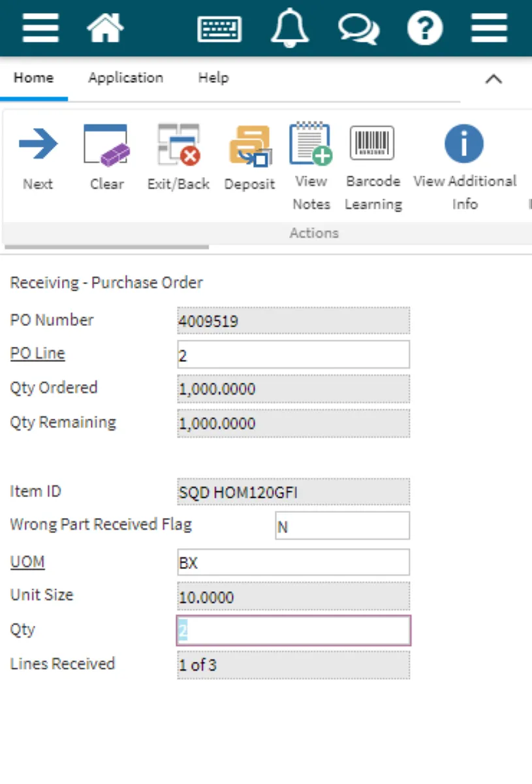The image size is (532, 784).
Task: Go to the Home screen icon
Action: (106, 27)
